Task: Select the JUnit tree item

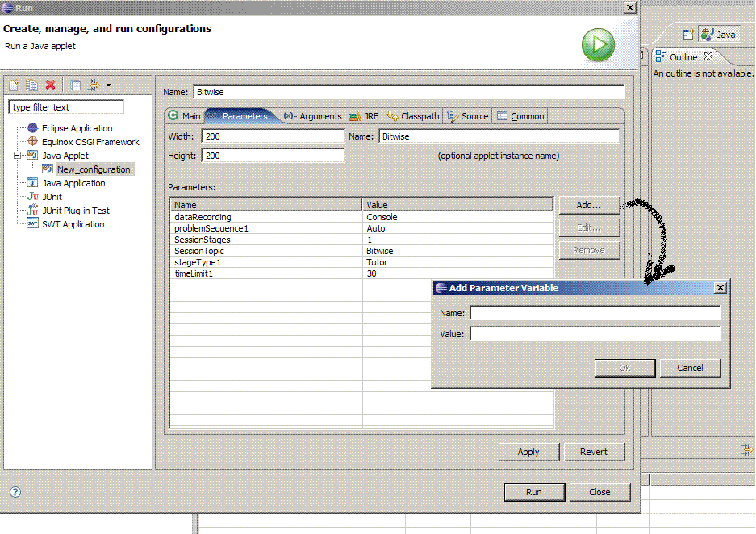Action: click(52, 197)
